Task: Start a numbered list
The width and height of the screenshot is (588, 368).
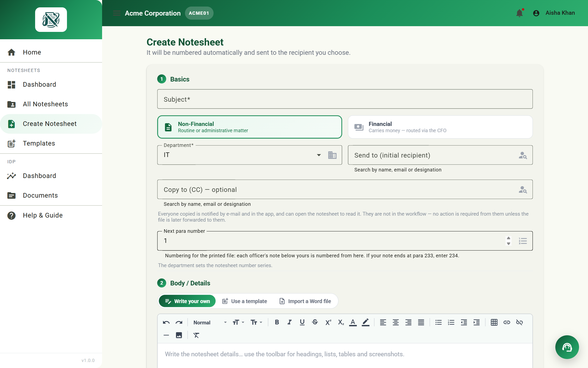Action: (451, 322)
